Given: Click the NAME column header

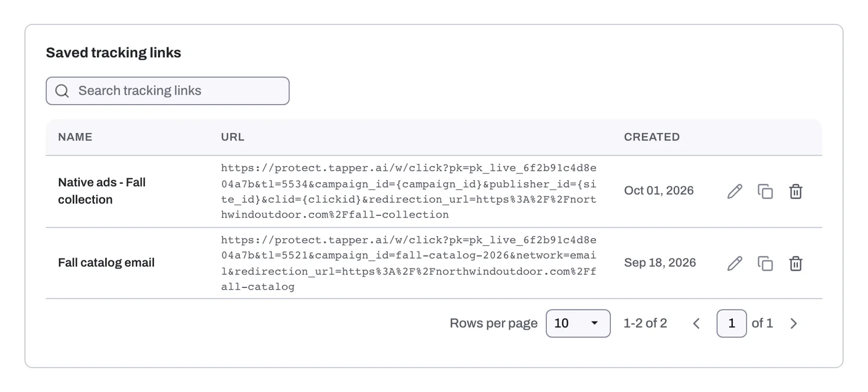Looking at the screenshot, I should [x=75, y=137].
